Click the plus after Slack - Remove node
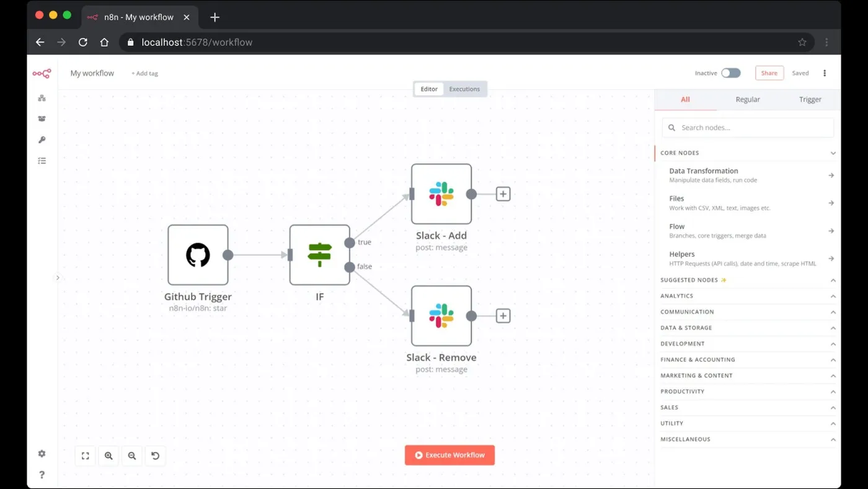868x489 pixels. pyautogui.click(x=503, y=316)
